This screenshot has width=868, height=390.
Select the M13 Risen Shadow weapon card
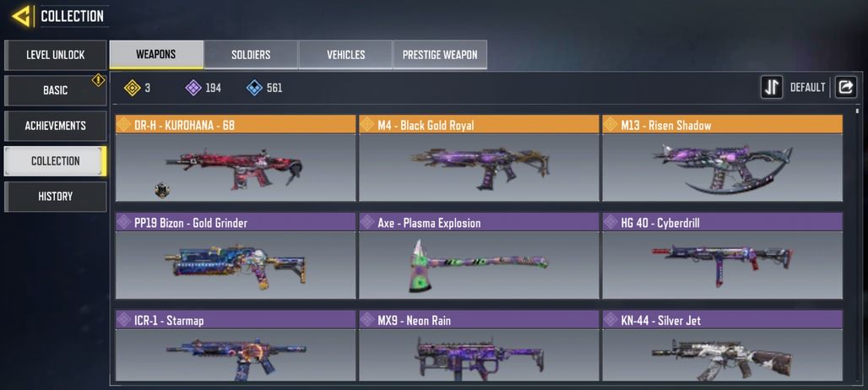coord(723,158)
